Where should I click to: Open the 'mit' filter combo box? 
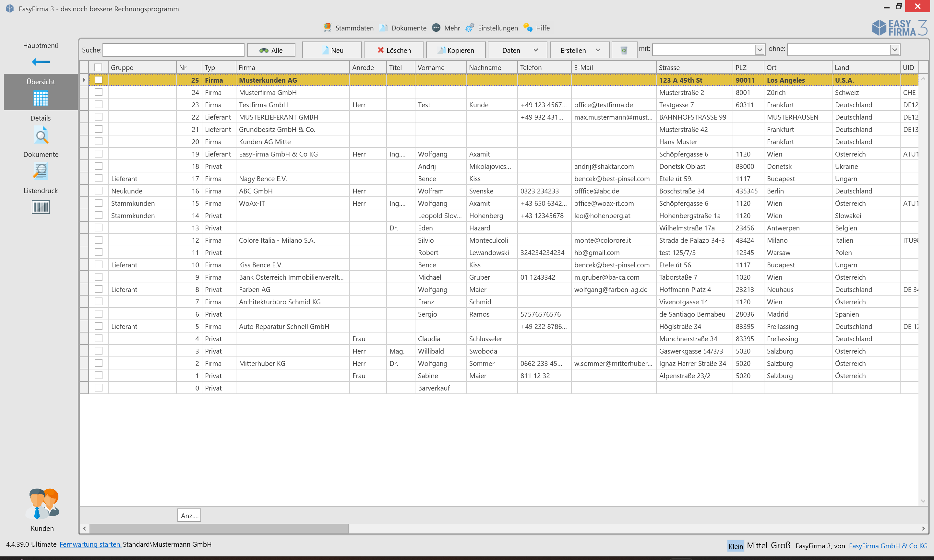[x=759, y=50]
